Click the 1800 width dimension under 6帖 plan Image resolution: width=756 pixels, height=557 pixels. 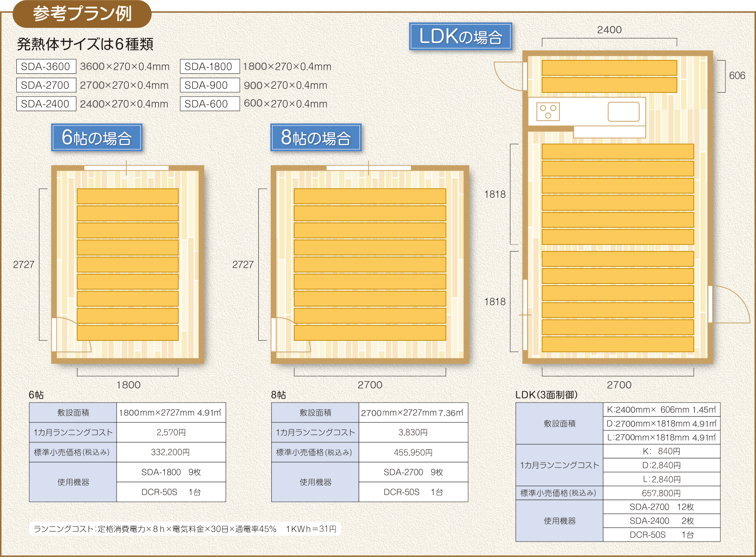[128, 385]
